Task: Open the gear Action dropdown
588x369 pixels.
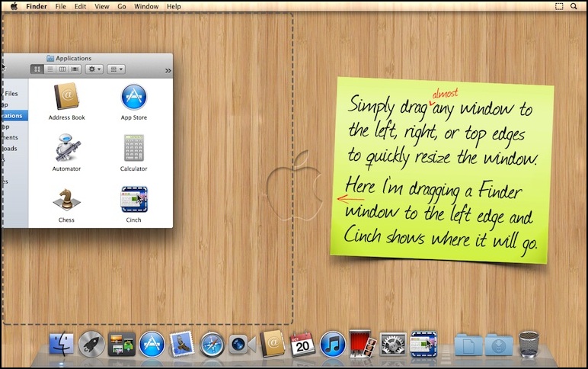Action: 94,69
